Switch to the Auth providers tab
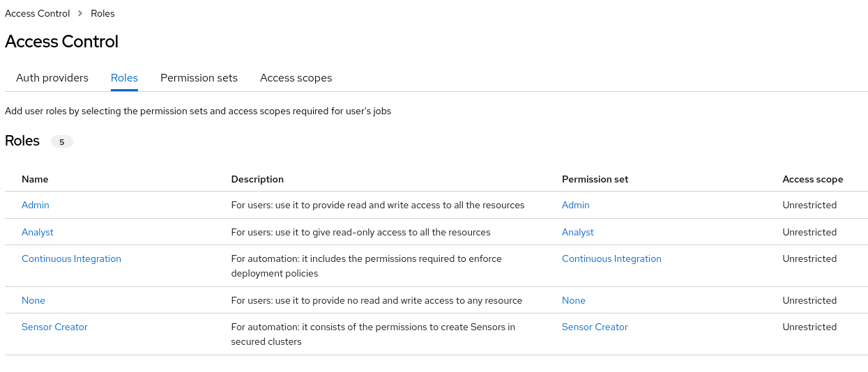Viewport: 868px width, 372px height. (52, 78)
